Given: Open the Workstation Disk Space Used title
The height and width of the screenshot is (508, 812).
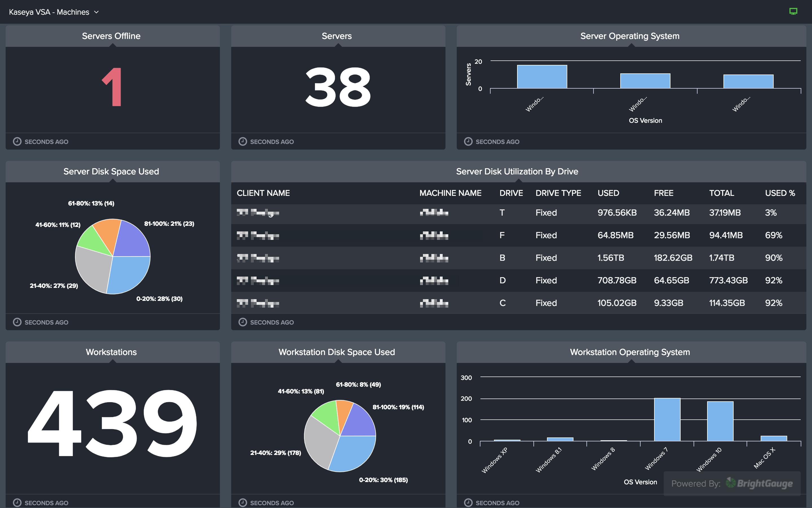Looking at the screenshot, I should pos(337,352).
